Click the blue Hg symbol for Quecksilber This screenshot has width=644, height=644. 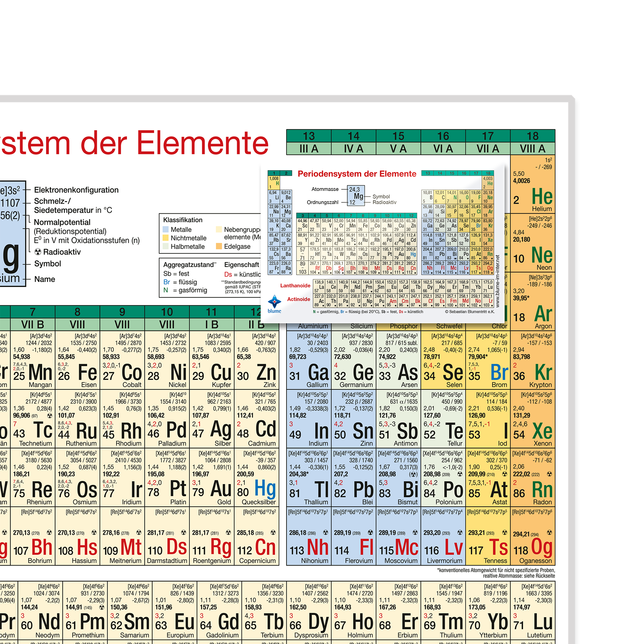pyautogui.click(x=265, y=489)
